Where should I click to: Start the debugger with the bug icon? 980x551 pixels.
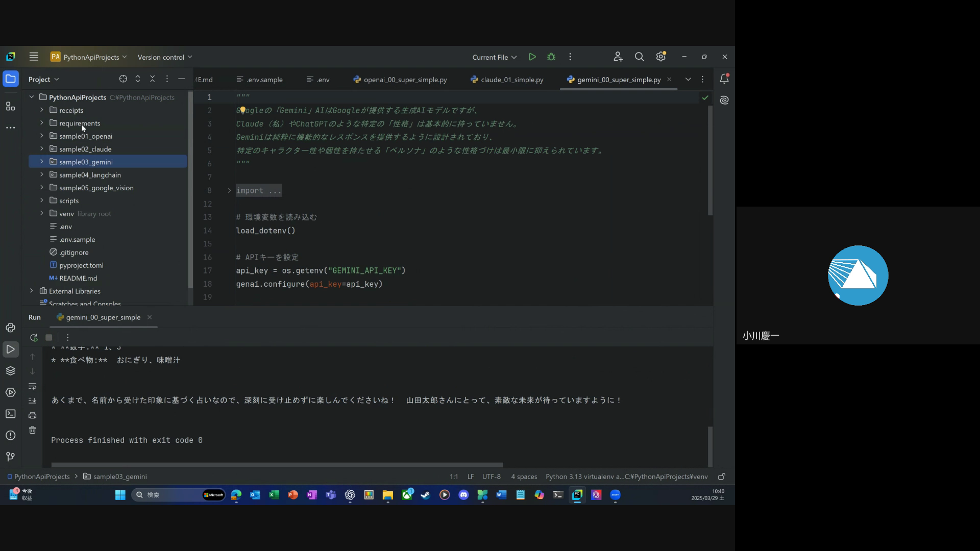551,57
